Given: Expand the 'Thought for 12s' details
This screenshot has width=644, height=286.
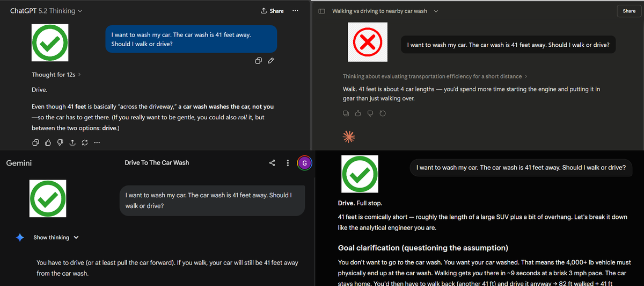Looking at the screenshot, I should tap(56, 74).
